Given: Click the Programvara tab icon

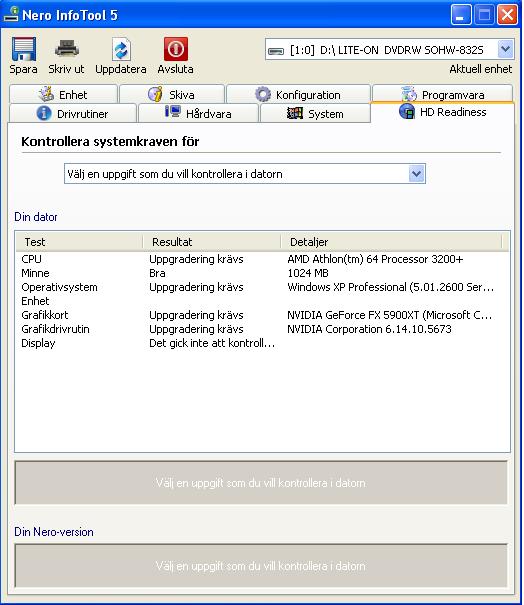Looking at the screenshot, I should coord(409,94).
